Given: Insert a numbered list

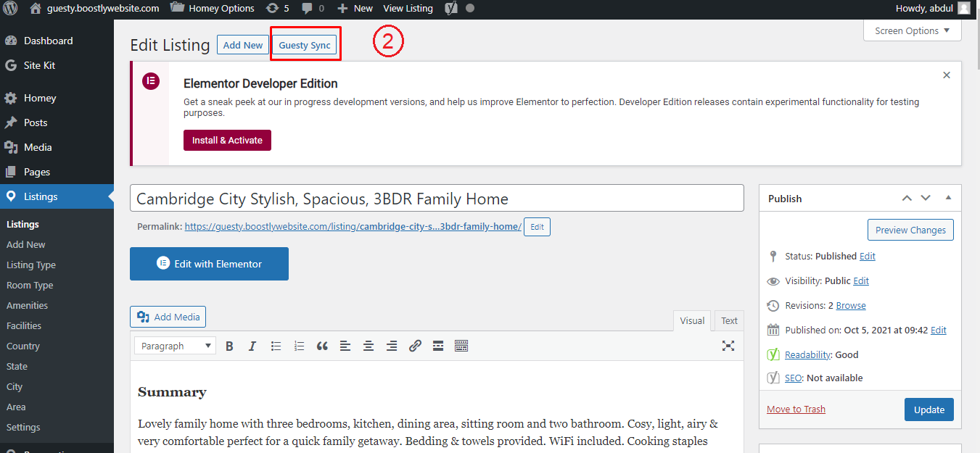Looking at the screenshot, I should click(299, 346).
